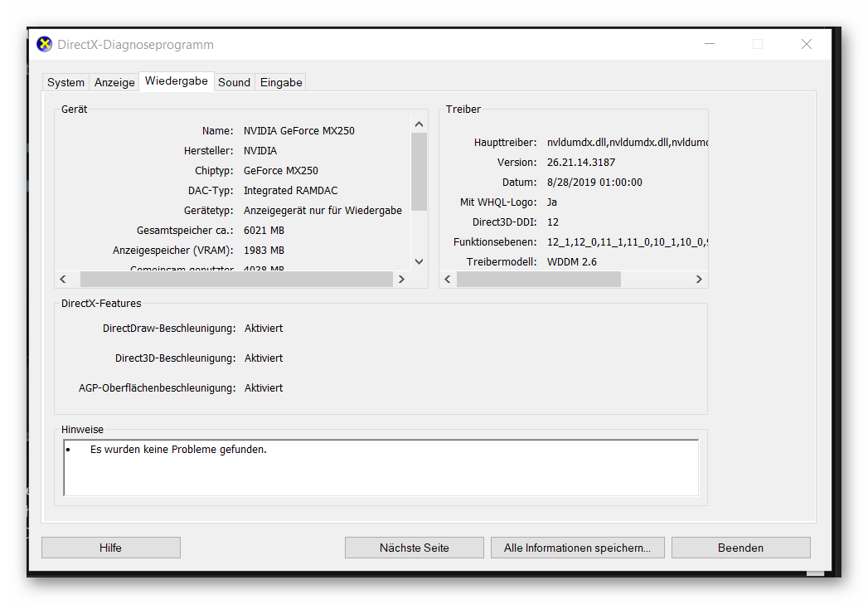Close the DirectX-Diagnoseprogramm window
Viewport: 868px width, 604px height.
click(x=807, y=44)
